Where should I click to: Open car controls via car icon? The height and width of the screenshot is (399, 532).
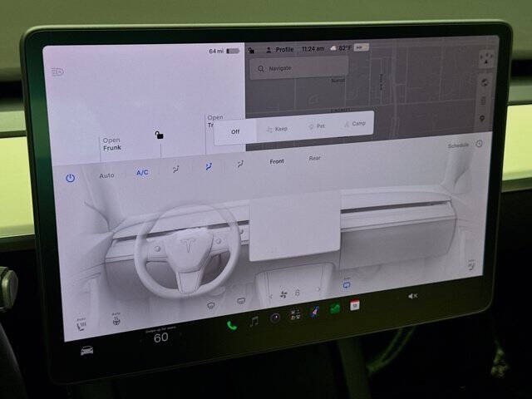tap(86, 351)
